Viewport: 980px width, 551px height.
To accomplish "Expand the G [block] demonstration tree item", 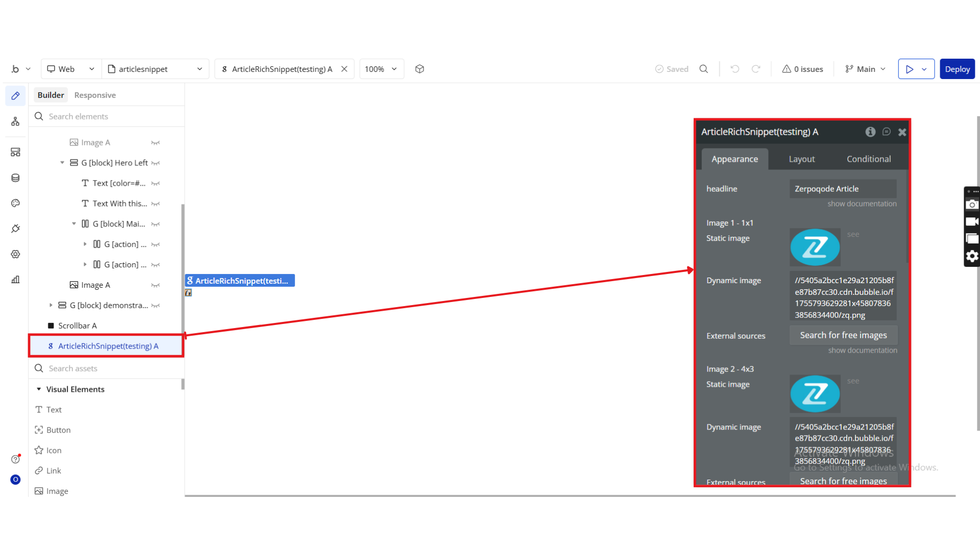I will pos(51,305).
